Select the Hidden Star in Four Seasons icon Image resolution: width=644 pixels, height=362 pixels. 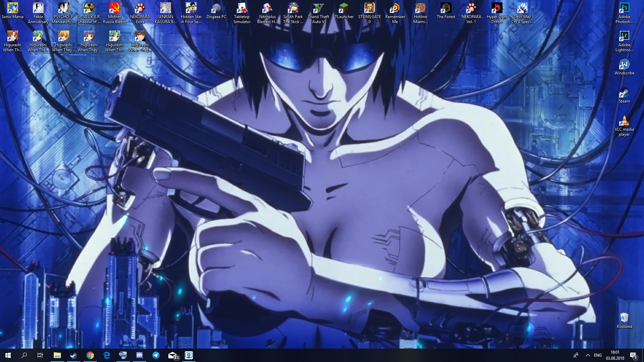pos(191,13)
